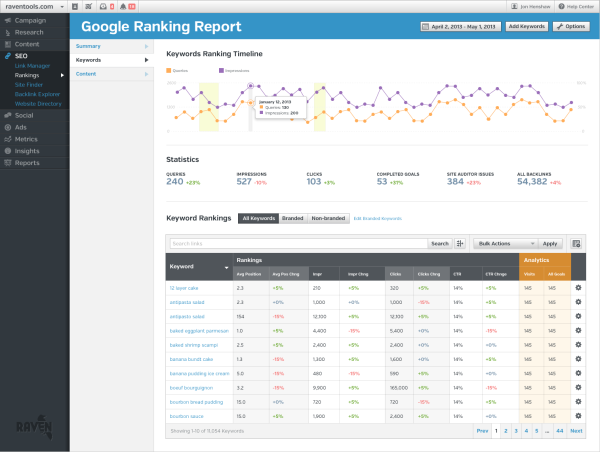The image size is (600, 452).
Task: Go to Next page of keywords
Action: (x=576, y=431)
